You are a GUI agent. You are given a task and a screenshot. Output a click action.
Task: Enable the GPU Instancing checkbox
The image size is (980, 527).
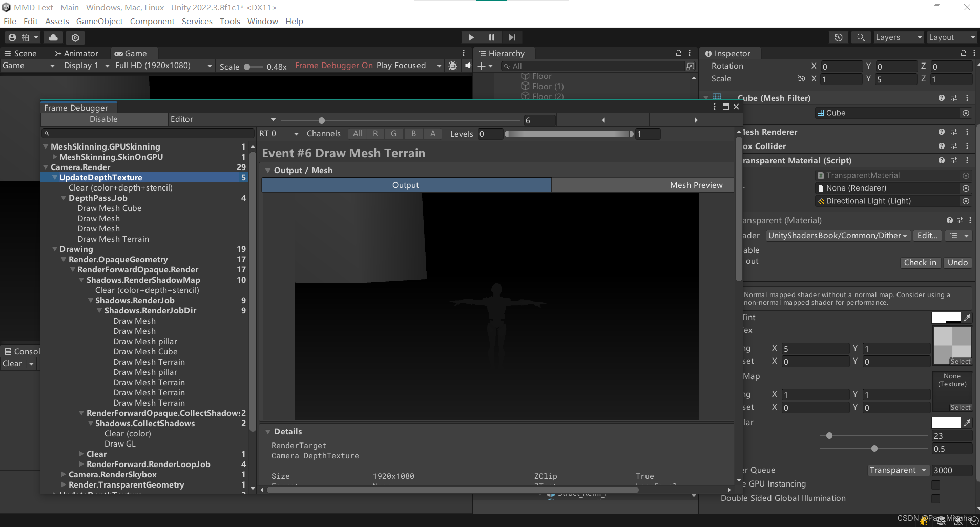(936, 484)
